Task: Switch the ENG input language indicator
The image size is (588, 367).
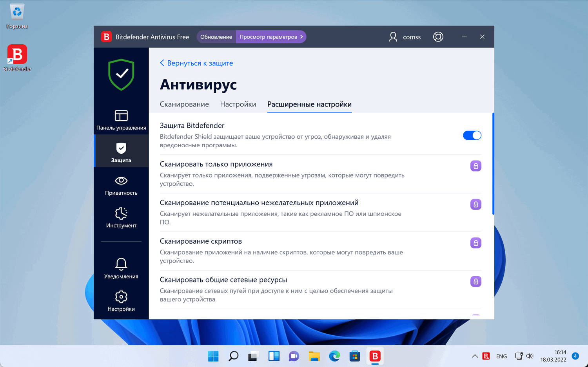Action: 501,356
